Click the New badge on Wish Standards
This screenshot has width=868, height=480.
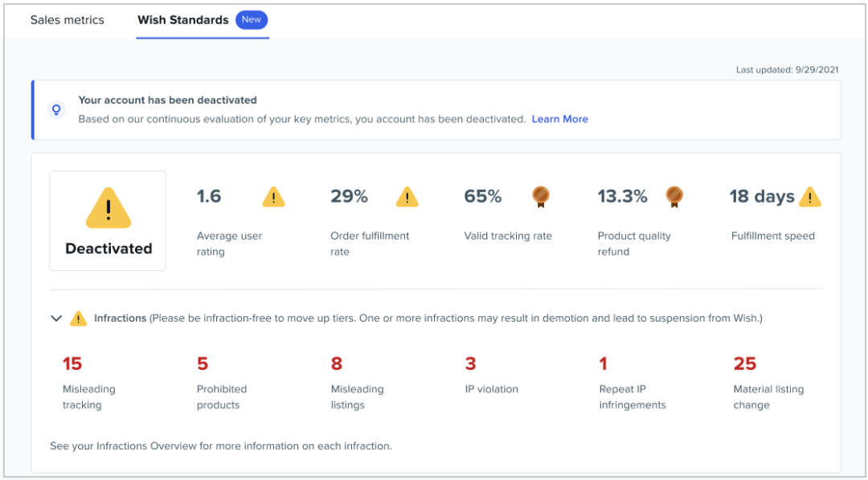(x=252, y=20)
